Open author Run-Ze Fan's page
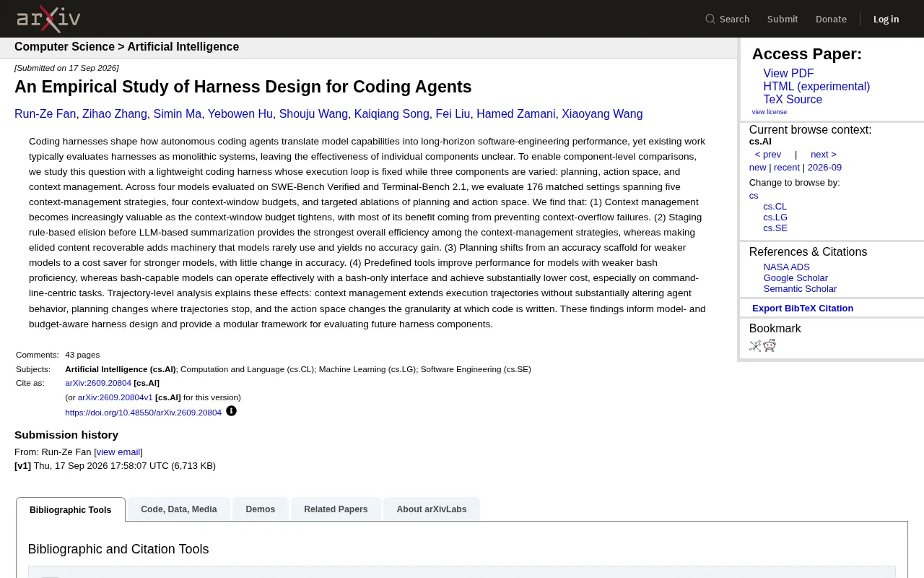The width and height of the screenshot is (924, 578). tap(45, 114)
